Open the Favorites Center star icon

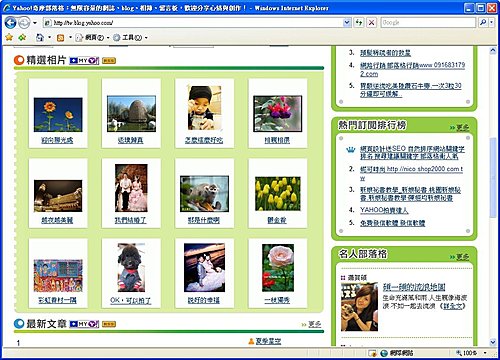(x=9, y=37)
